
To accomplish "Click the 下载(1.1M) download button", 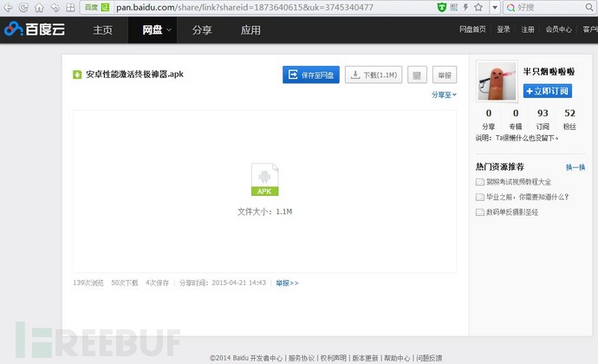I will click(374, 75).
